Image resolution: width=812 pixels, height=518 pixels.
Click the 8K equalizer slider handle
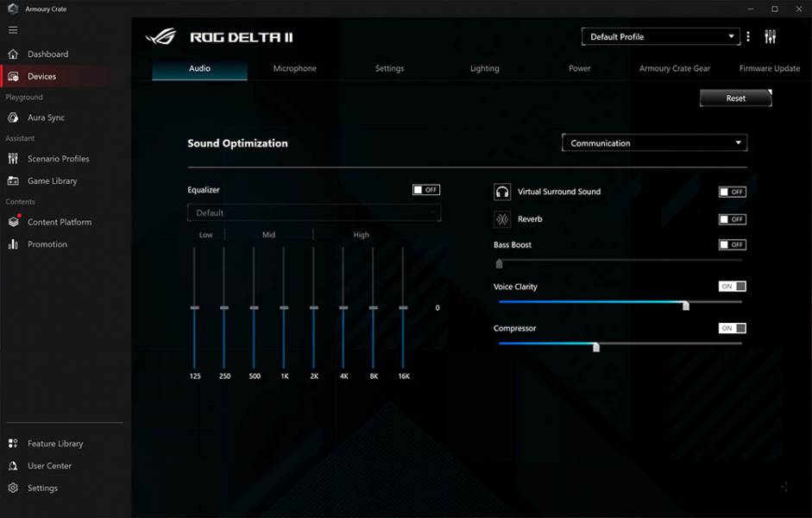(374, 307)
